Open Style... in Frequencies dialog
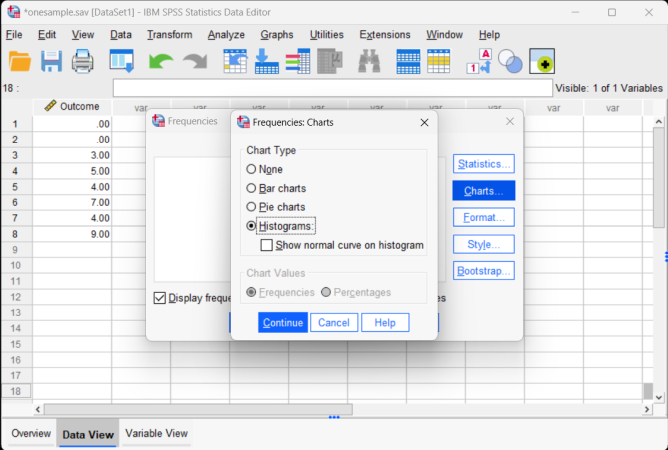 point(484,244)
